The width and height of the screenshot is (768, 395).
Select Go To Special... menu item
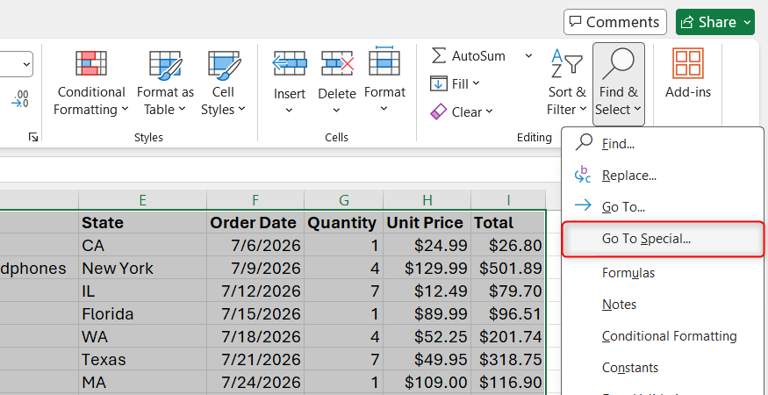click(663, 239)
